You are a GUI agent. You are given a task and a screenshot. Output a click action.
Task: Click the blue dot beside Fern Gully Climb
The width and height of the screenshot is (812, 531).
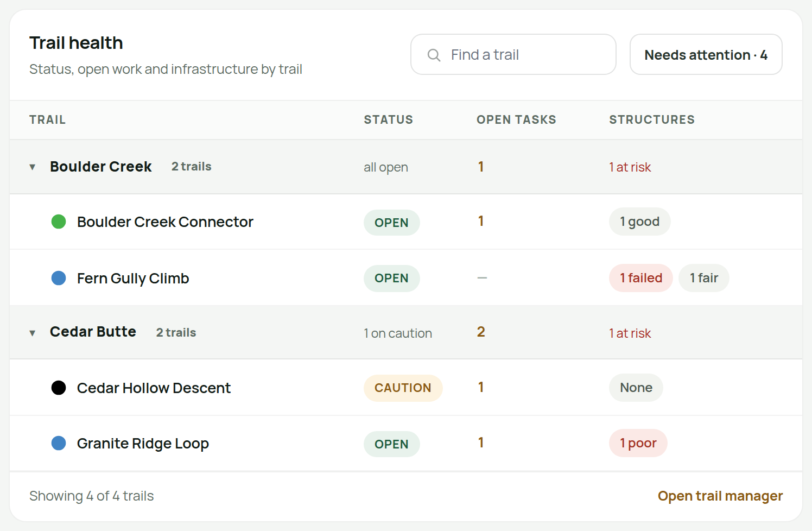(x=59, y=278)
